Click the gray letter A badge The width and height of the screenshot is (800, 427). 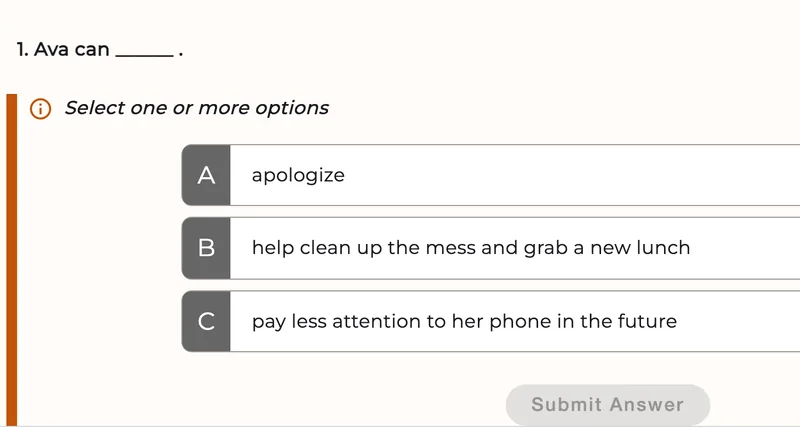206,175
